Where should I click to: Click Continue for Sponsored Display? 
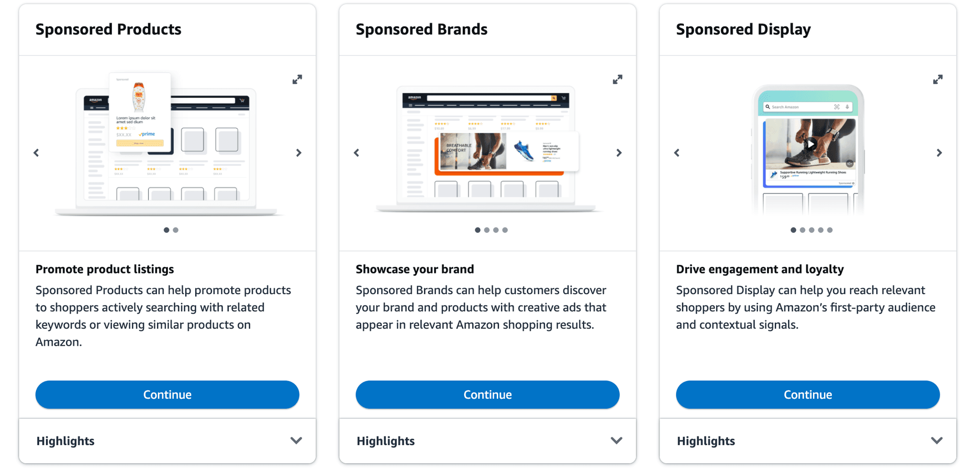tap(807, 394)
